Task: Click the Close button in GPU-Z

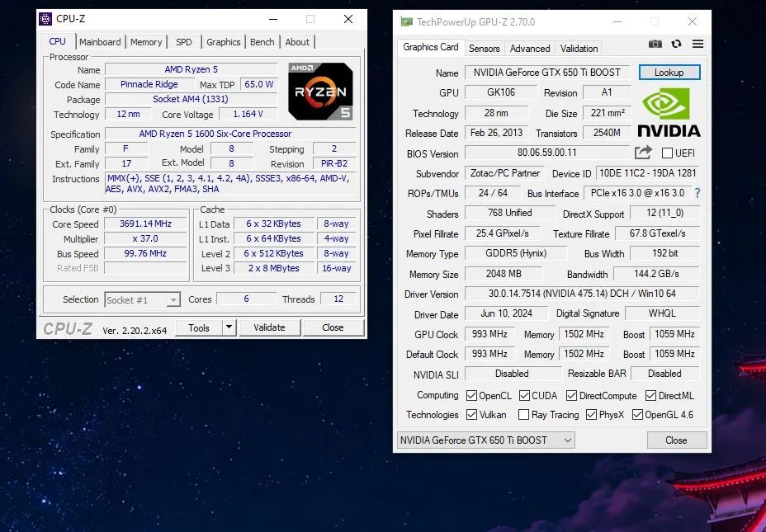Action: pyautogui.click(x=676, y=440)
